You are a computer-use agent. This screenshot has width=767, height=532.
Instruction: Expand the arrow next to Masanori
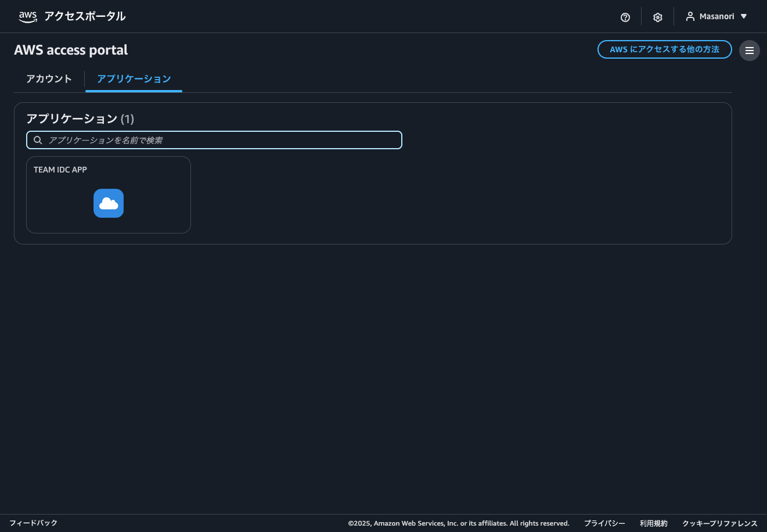[744, 17]
